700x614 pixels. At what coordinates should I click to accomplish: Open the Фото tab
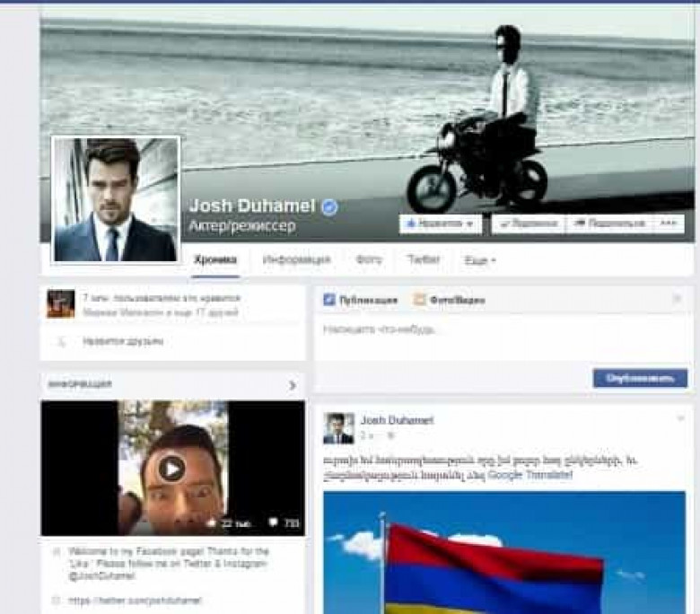[x=369, y=259]
